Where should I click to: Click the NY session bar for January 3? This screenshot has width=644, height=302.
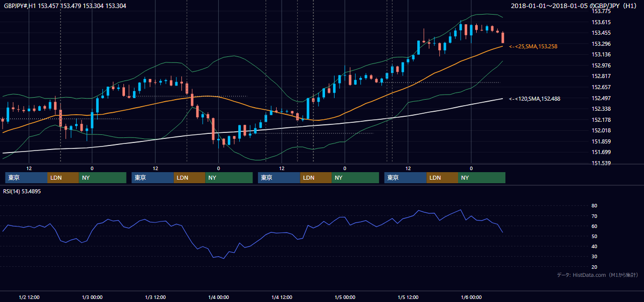point(229,178)
